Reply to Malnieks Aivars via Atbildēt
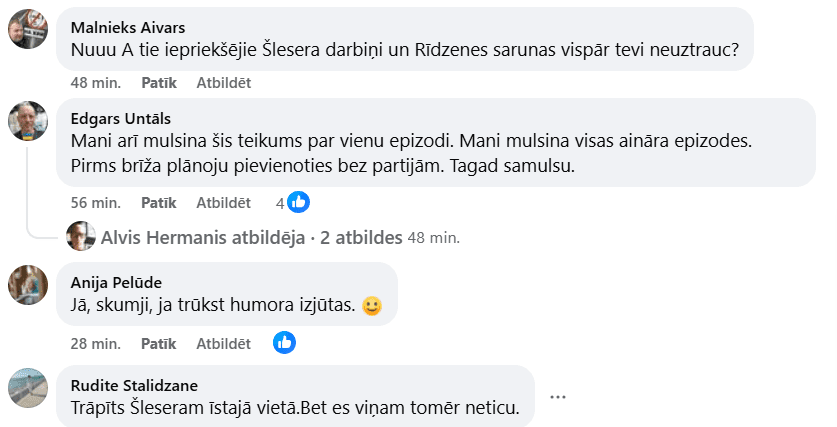The width and height of the screenshot is (837, 427). [x=223, y=82]
